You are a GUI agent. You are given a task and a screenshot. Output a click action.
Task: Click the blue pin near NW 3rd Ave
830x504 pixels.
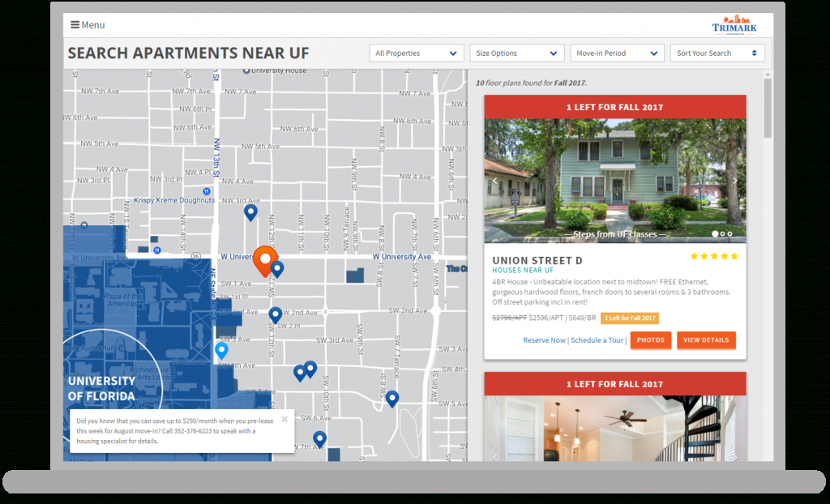[x=250, y=211]
